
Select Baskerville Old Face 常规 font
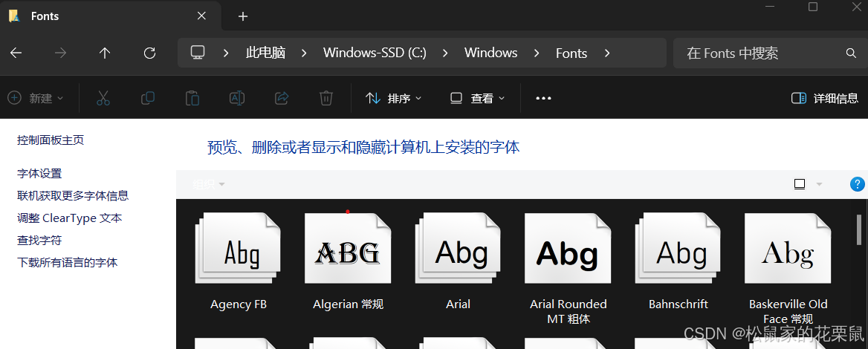pos(788,268)
